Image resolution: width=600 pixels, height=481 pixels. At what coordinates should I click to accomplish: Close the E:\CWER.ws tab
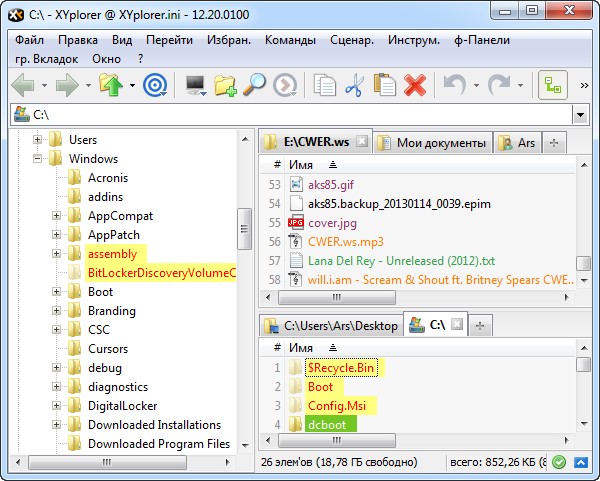point(362,143)
